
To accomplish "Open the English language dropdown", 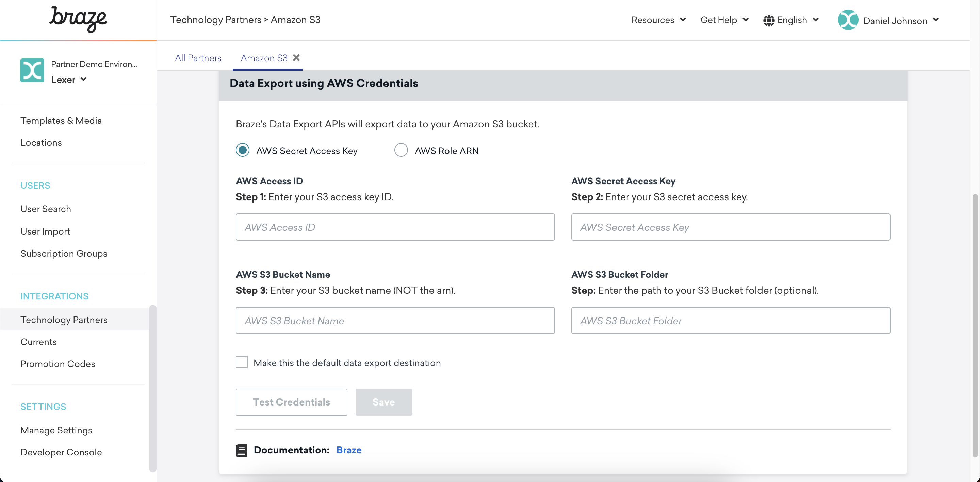I will pyautogui.click(x=798, y=20).
